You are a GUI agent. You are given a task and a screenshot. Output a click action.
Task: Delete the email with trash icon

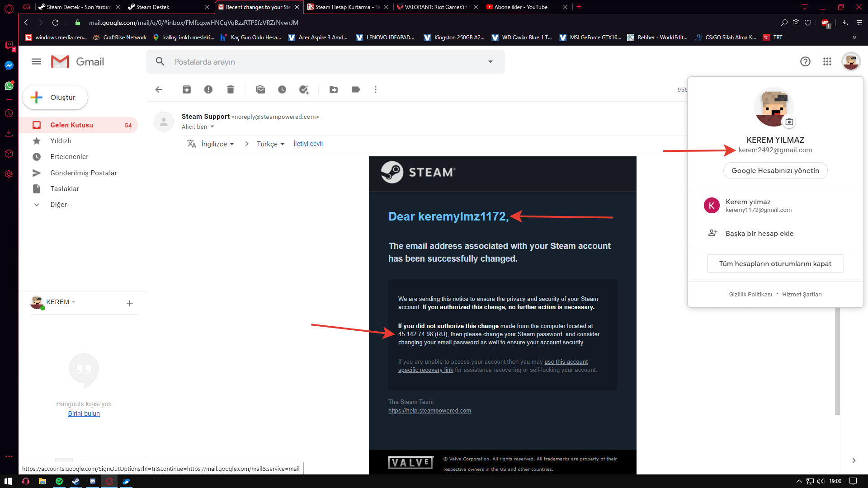point(230,89)
